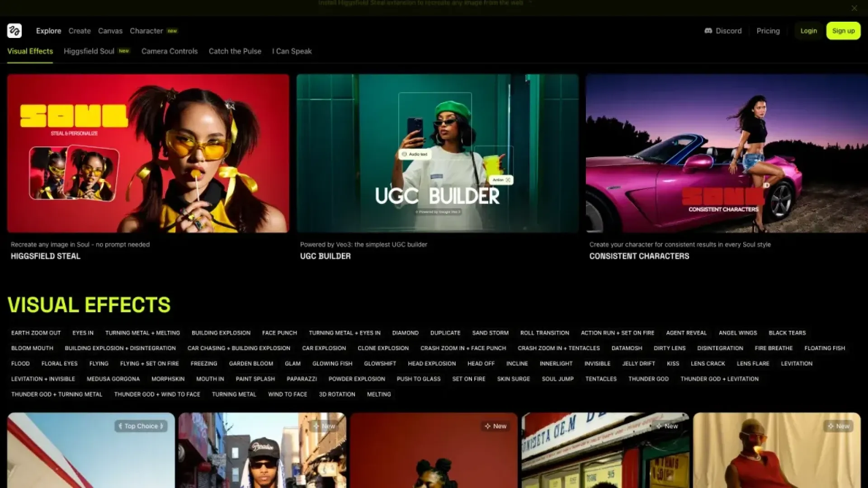Image resolution: width=868 pixels, height=488 pixels.
Task: Open the Pricing page link
Action: click(x=768, y=31)
